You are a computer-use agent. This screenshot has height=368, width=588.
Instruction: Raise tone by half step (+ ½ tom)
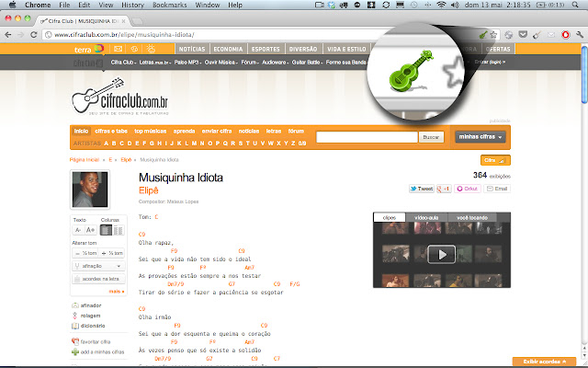[x=112, y=254]
